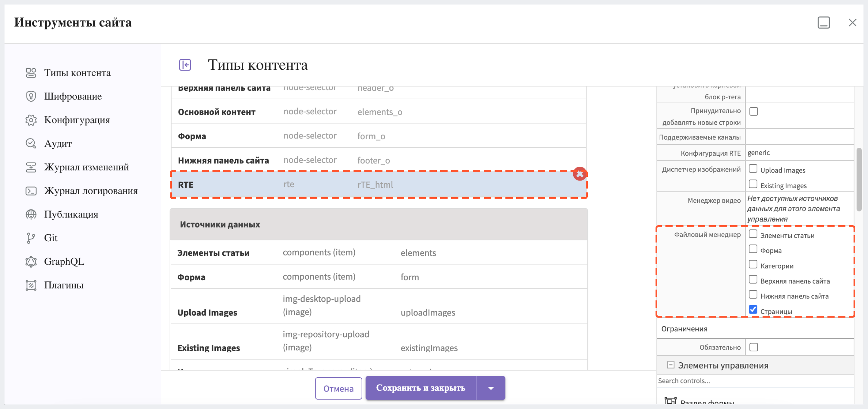Enable Existing Images checkbox
The image size is (868, 409).
753,184
